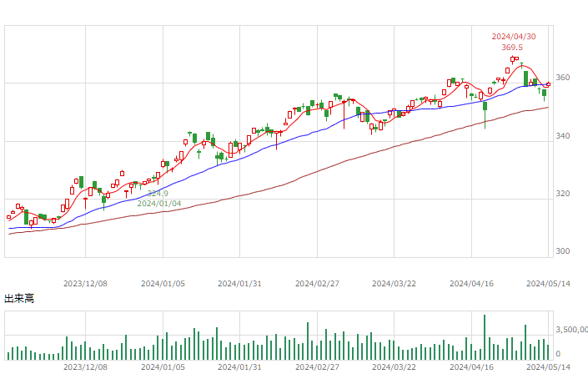The height and width of the screenshot is (379, 588).
Task: Select the 2024/04/30 high date annotation
Action: point(514,37)
